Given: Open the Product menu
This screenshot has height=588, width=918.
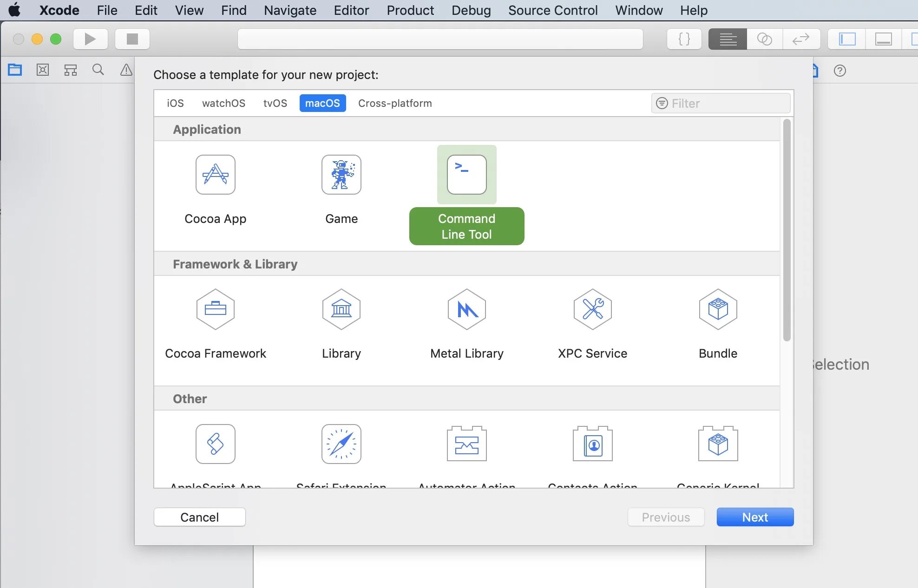Looking at the screenshot, I should click(x=410, y=10).
